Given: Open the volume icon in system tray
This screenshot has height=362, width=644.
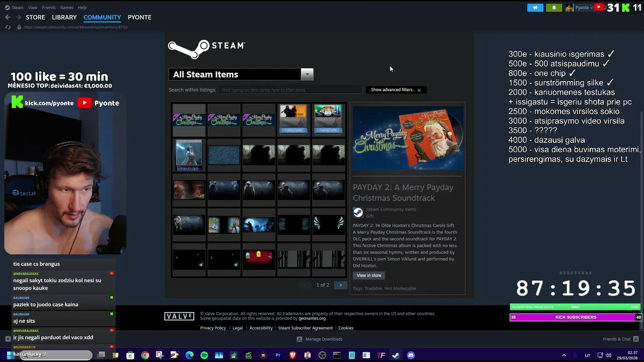Looking at the screenshot, I should 608,355.
